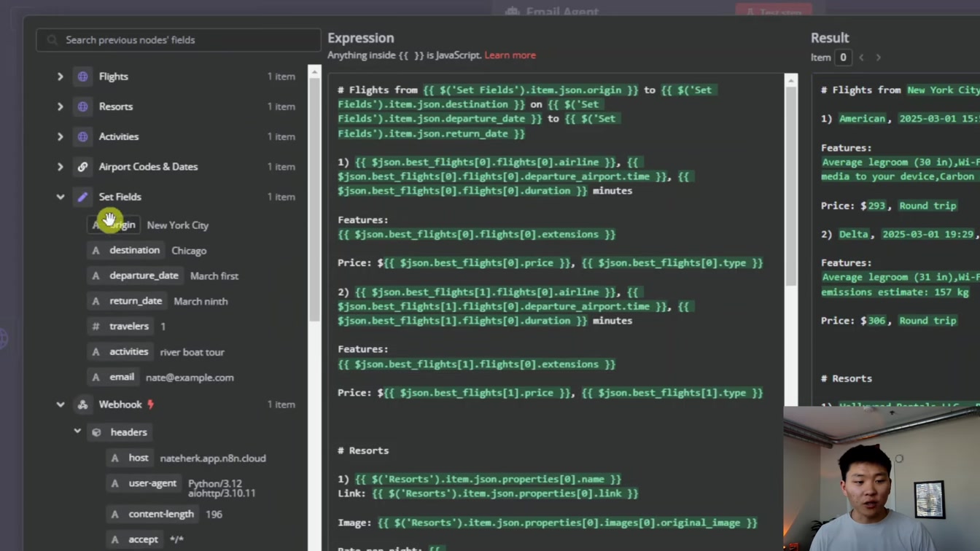This screenshot has height=551, width=980.
Task: Select the departure_date field pill
Action: (x=135, y=275)
